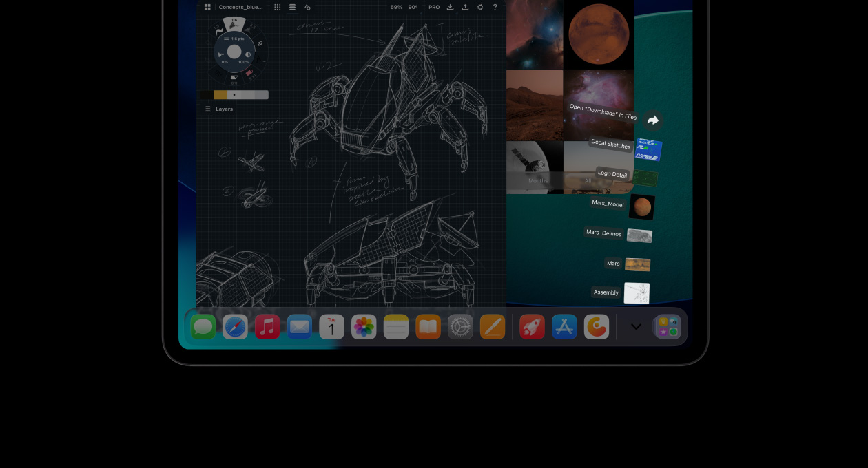
Task: Select the gold color swatch
Action: point(220,95)
